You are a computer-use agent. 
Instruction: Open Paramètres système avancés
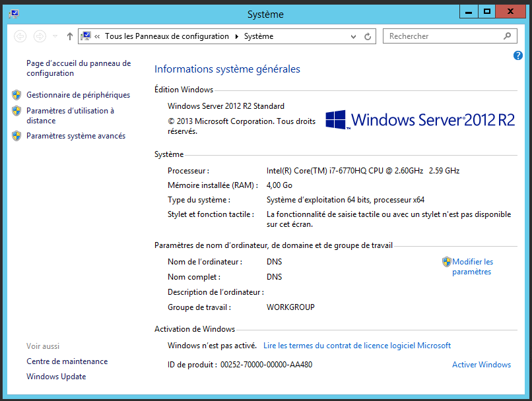pyautogui.click(x=76, y=136)
